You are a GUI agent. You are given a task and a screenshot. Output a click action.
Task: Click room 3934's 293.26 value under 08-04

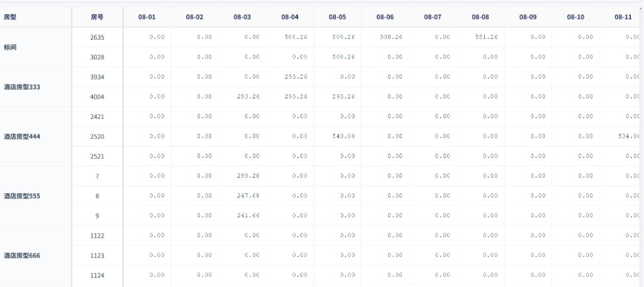(x=296, y=77)
